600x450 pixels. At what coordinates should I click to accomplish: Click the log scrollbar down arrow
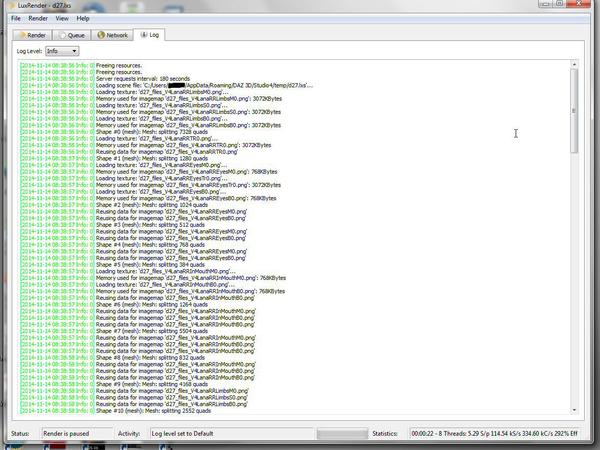pyautogui.click(x=574, y=410)
